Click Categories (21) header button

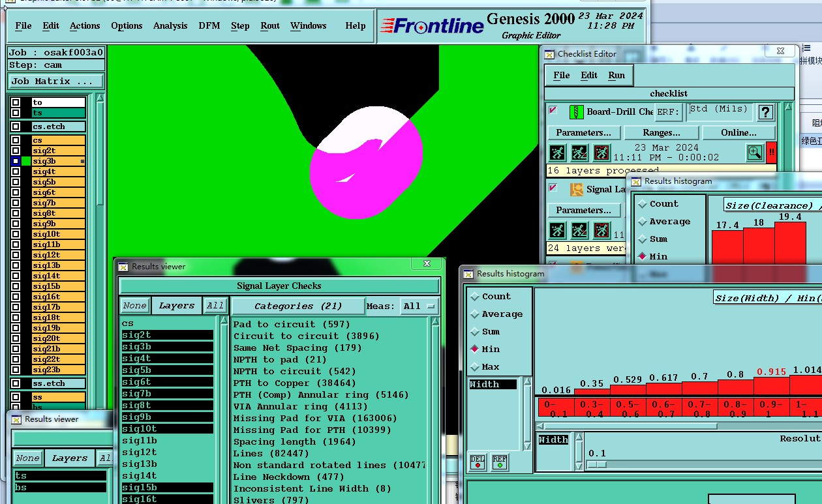click(298, 306)
